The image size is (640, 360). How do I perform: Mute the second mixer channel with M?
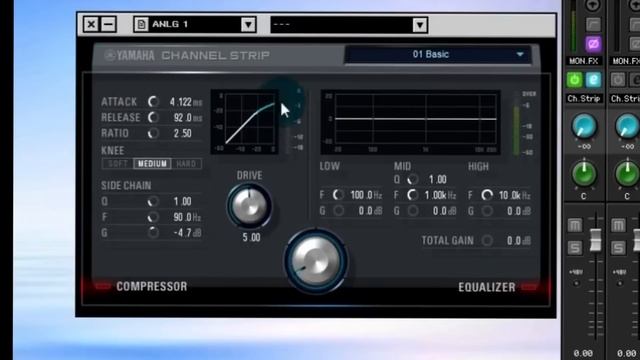618,225
